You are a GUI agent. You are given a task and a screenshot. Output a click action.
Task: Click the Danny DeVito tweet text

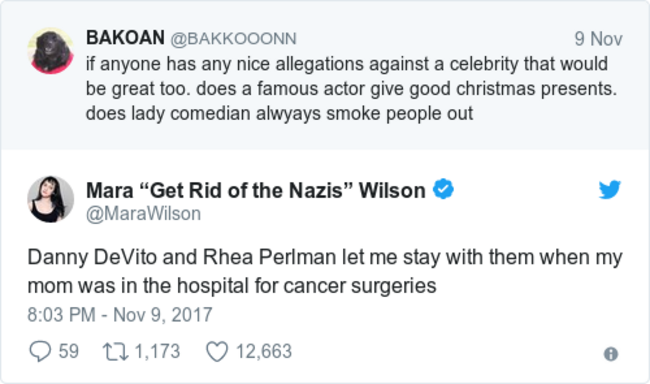(325, 271)
